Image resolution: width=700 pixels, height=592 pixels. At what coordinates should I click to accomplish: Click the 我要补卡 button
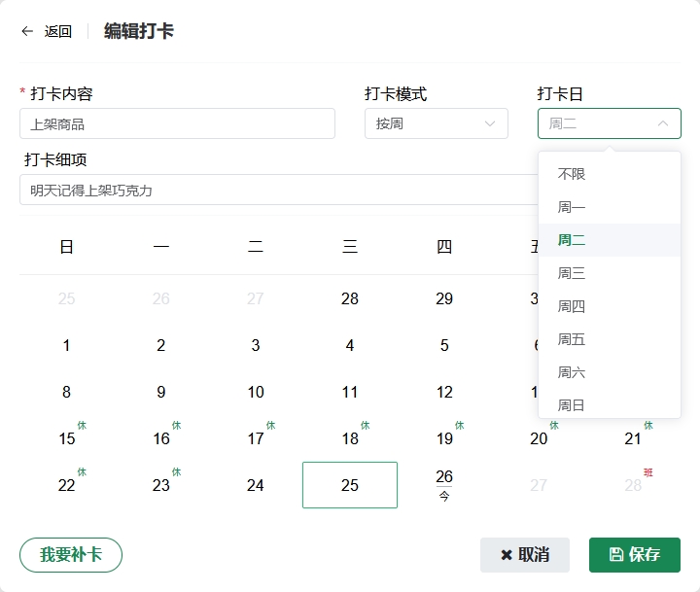pos(71,555)
